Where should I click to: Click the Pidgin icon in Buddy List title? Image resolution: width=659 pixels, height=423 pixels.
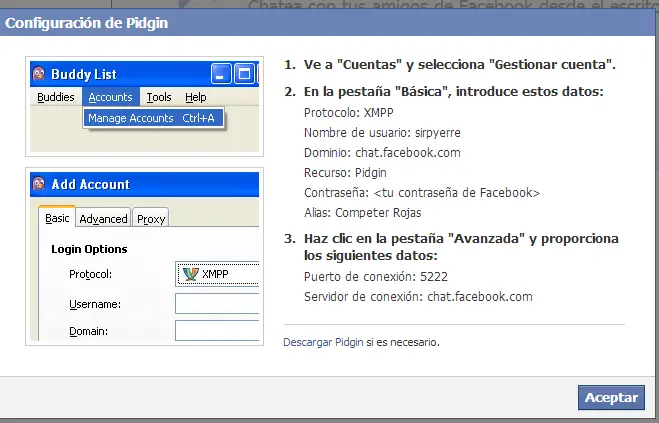click(39, 74)
